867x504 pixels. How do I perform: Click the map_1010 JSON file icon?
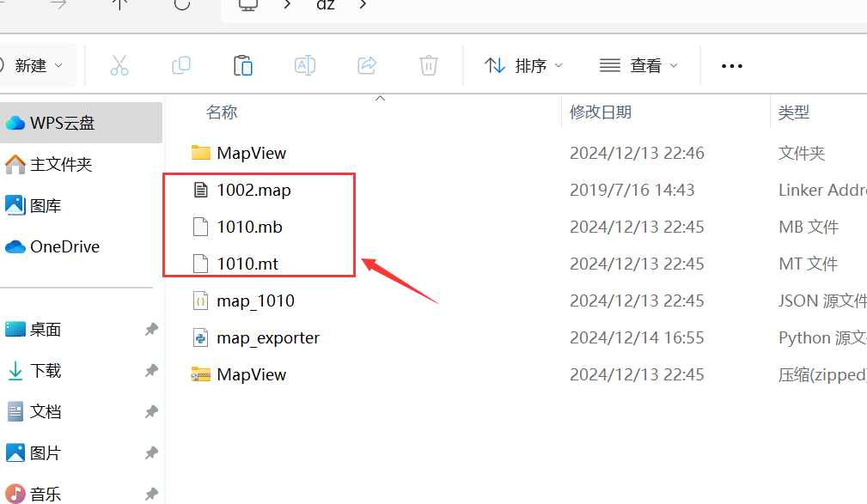coord(201,301)
